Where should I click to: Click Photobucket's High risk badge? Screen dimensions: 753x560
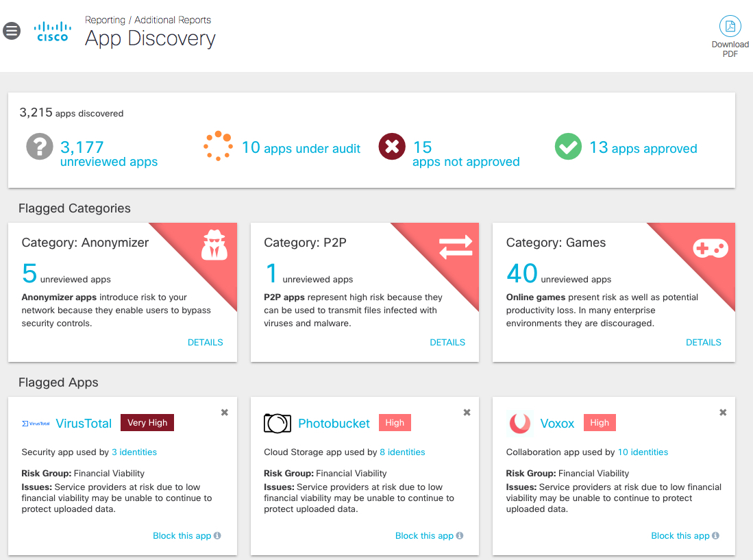point(395,423)
